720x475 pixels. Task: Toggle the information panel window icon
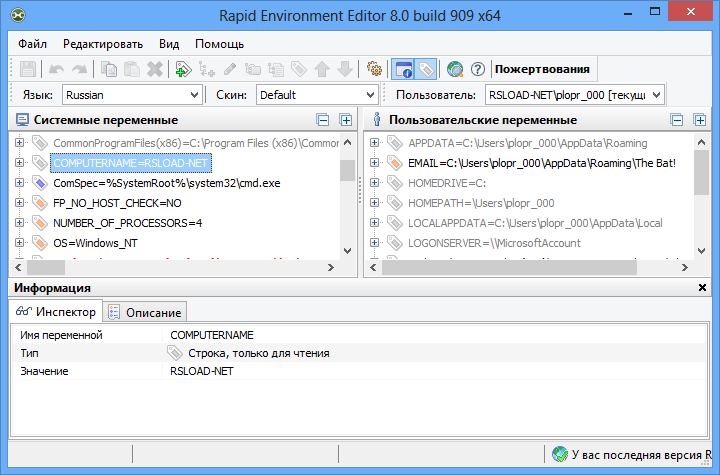click(x=403, y=69)
